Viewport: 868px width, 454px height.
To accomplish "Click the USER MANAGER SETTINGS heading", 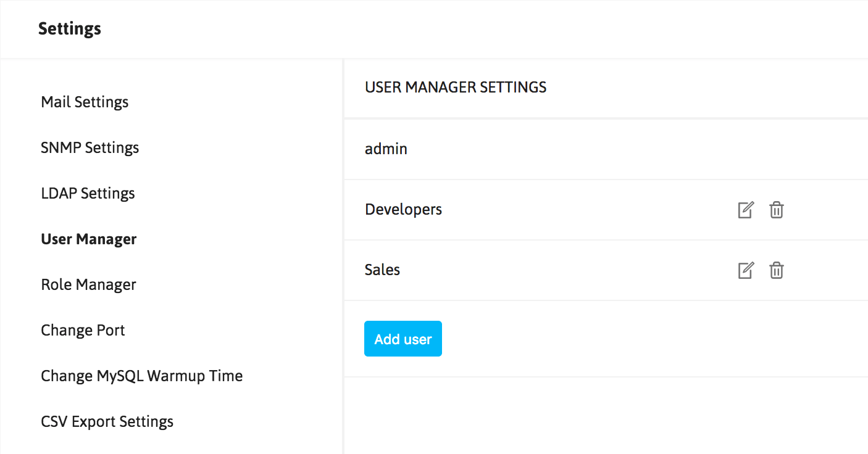I will (456, 88).
